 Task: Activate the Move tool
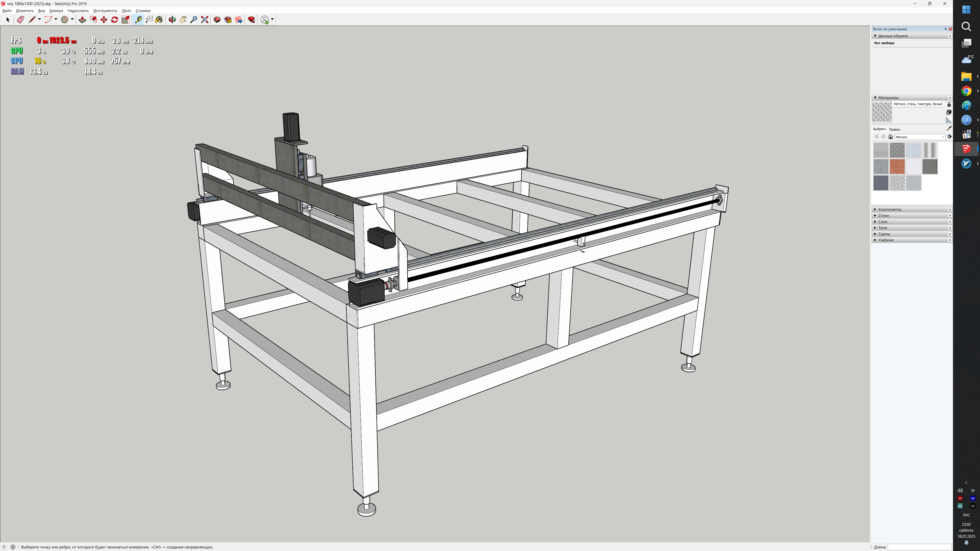coord(104,20)
